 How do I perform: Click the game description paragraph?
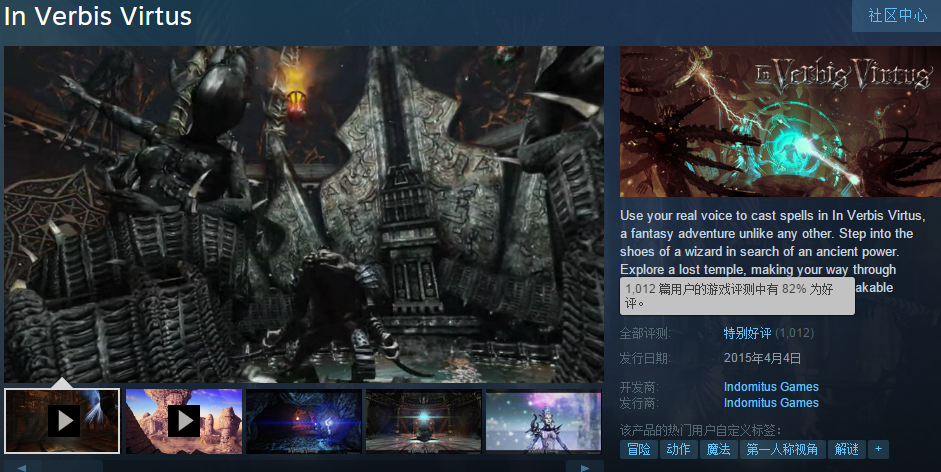click(x=774, y=251)
